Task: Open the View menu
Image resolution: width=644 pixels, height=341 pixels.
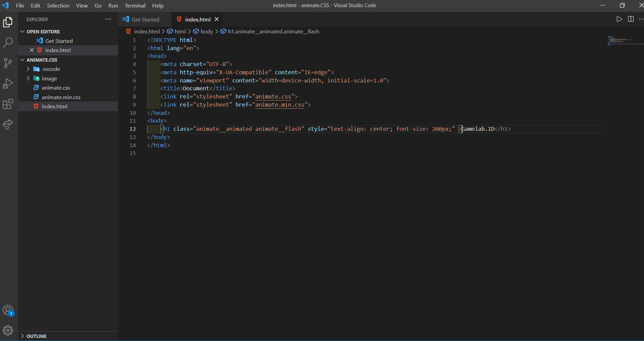Action: point(82,5)
